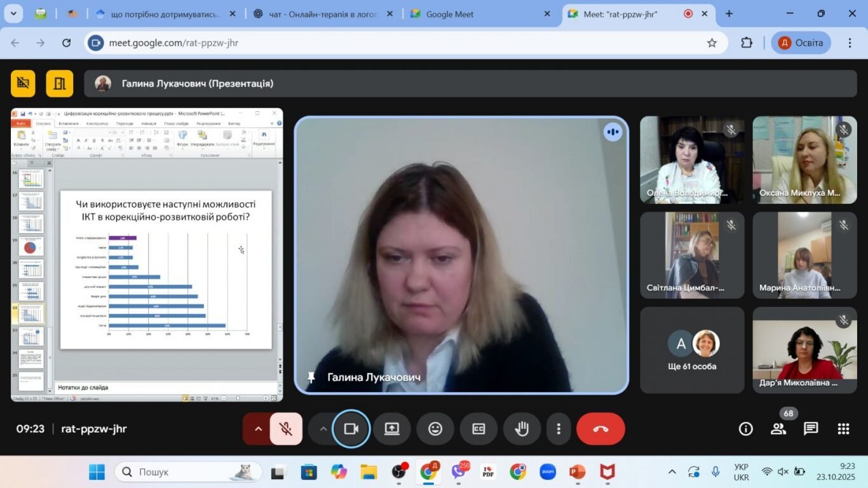Open more options three-dot menu in call bar

click(x=559, y=429)
